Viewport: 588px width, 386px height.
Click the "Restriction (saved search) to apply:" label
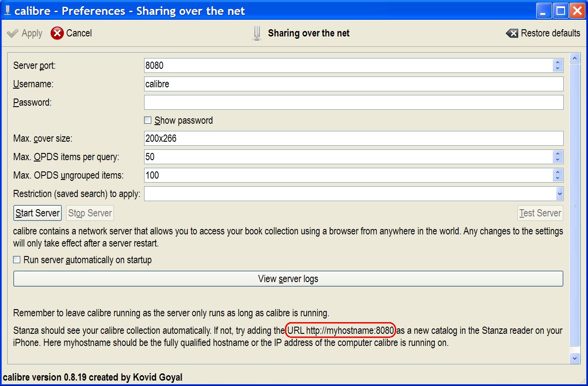(77, 194)
